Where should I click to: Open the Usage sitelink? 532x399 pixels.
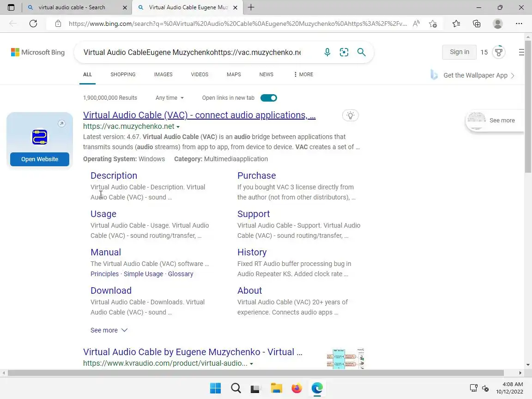coord(103,214)
